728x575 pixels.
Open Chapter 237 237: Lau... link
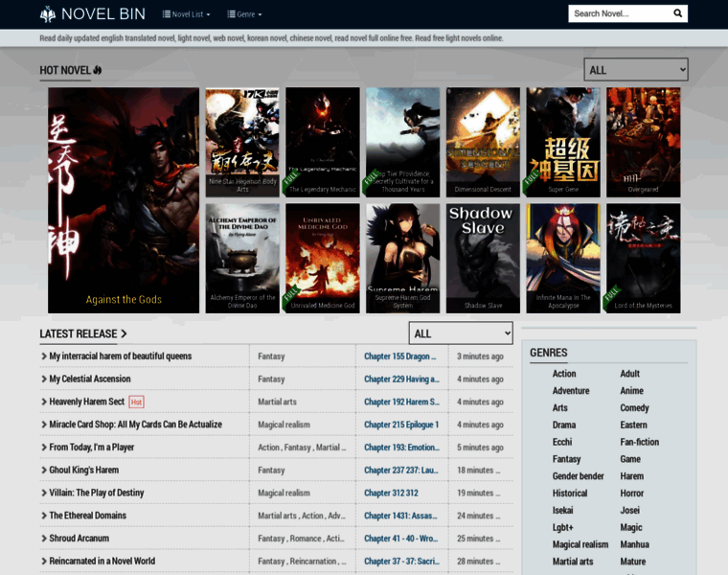tap(401, 470)
